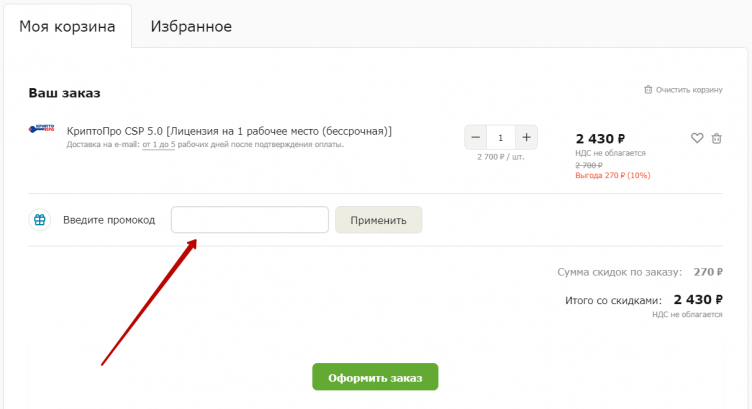The image size is (752, 409).
Task: Click the Очистить корзину link
Action: click(x=683, y=90)
